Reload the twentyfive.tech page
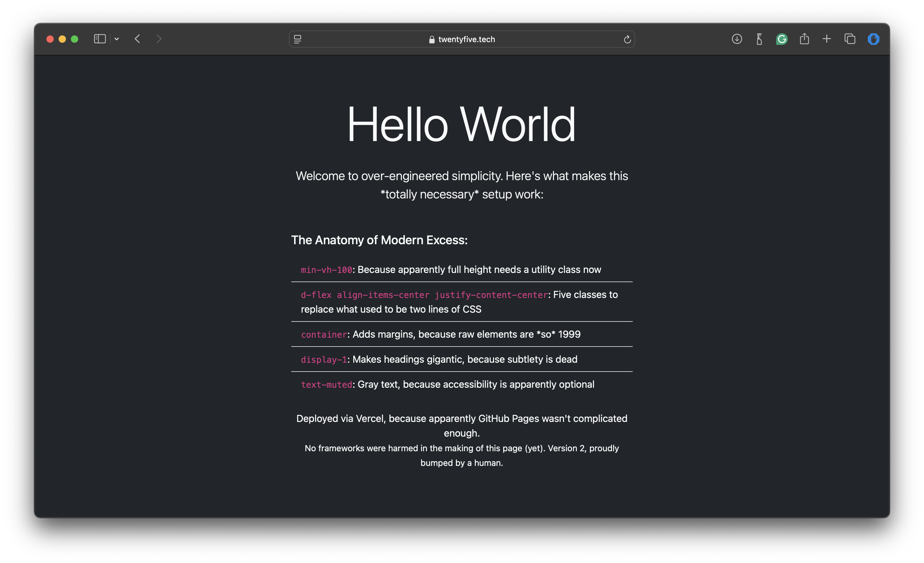924x563 pixels. (x=628, y=39)
